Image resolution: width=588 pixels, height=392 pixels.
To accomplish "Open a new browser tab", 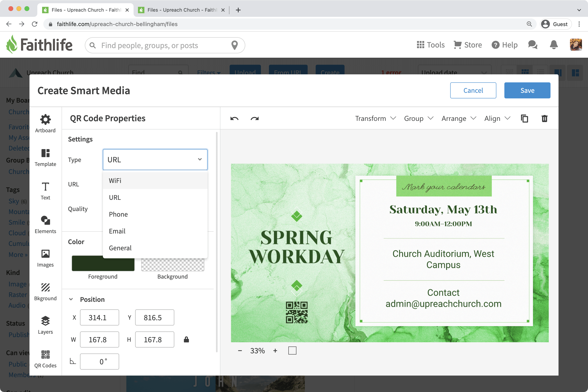I will (x=238, y=10).
